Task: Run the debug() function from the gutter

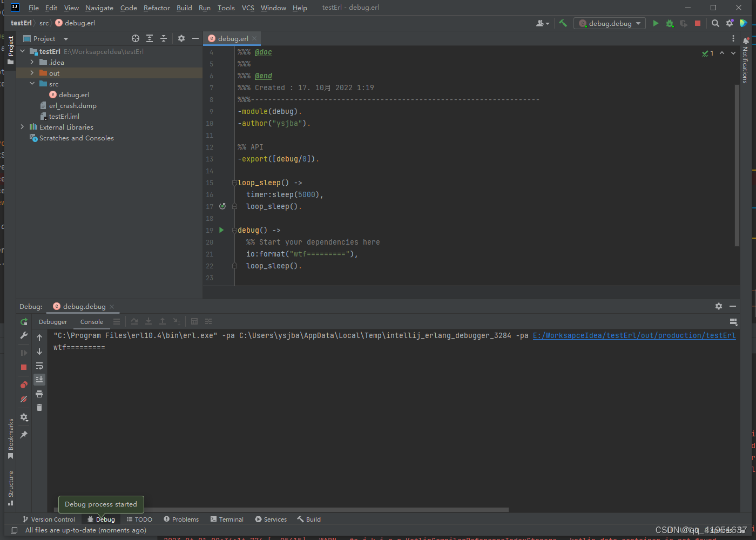Action: [221, 230]
